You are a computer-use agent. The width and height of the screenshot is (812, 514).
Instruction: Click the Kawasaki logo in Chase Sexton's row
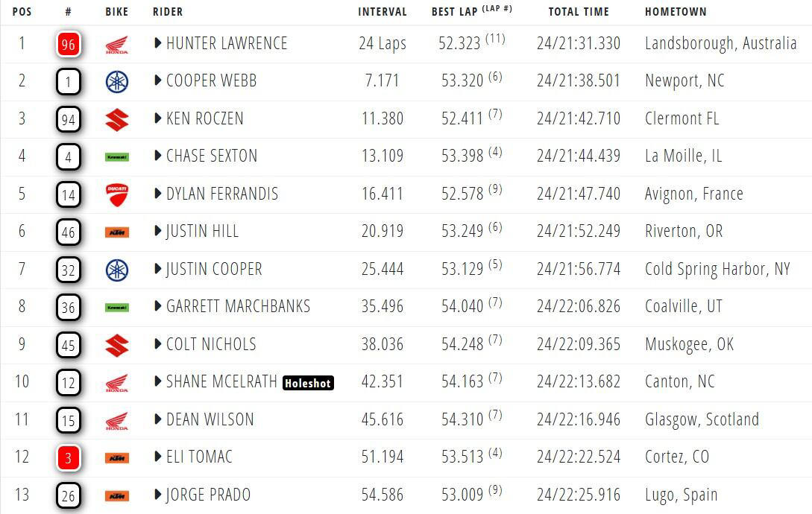(x=116, y=157)
